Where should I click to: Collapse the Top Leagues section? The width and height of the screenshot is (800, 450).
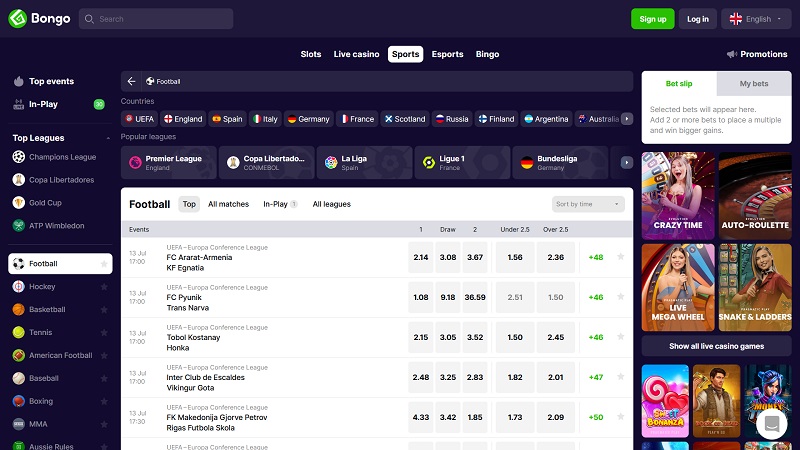[x=108, y=138]
